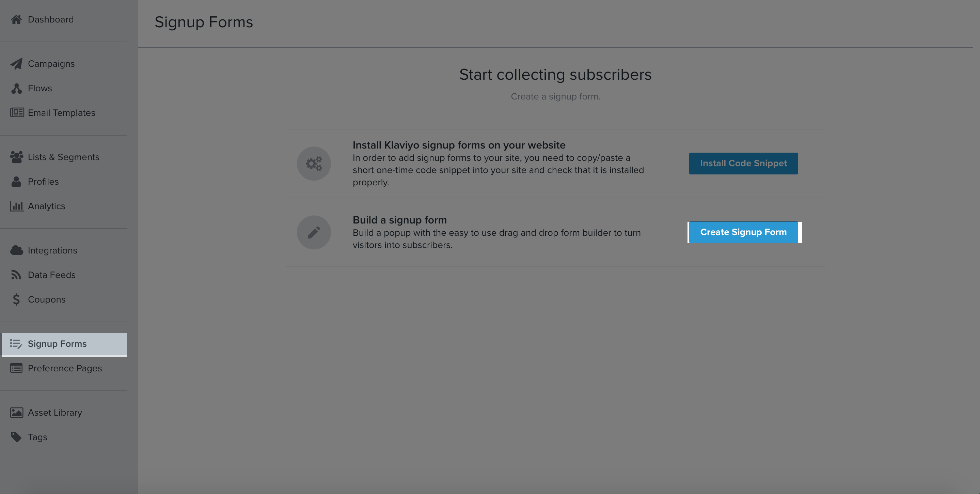Viewport: 980px width, 494px height.
Task: Open the Tags page
Action: 37,437
